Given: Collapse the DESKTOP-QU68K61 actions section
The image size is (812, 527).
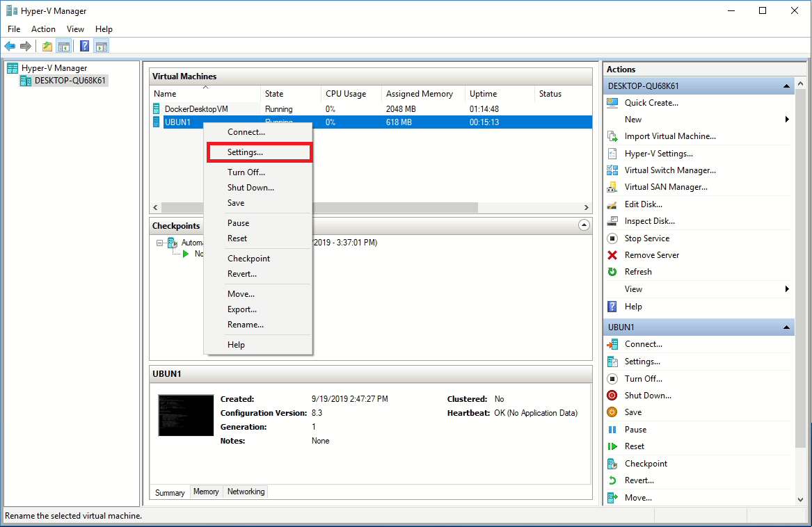Looking at the screenshot, I should point(786,86).
